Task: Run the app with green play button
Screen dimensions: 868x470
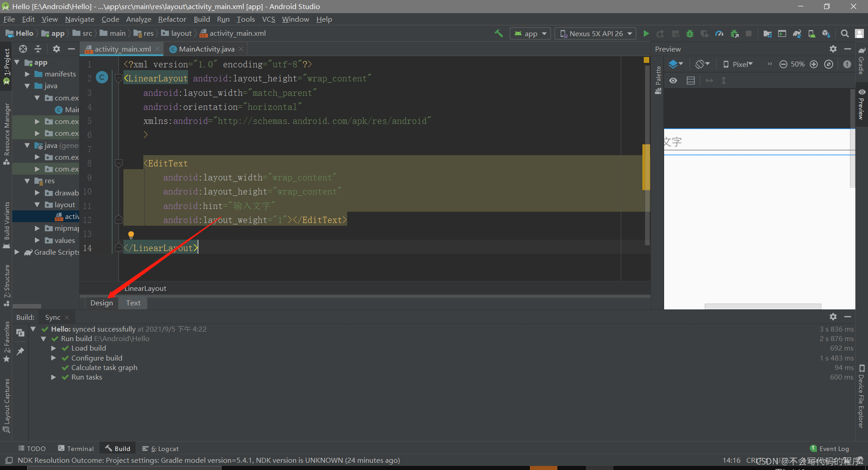Action: tap(646, 33)
